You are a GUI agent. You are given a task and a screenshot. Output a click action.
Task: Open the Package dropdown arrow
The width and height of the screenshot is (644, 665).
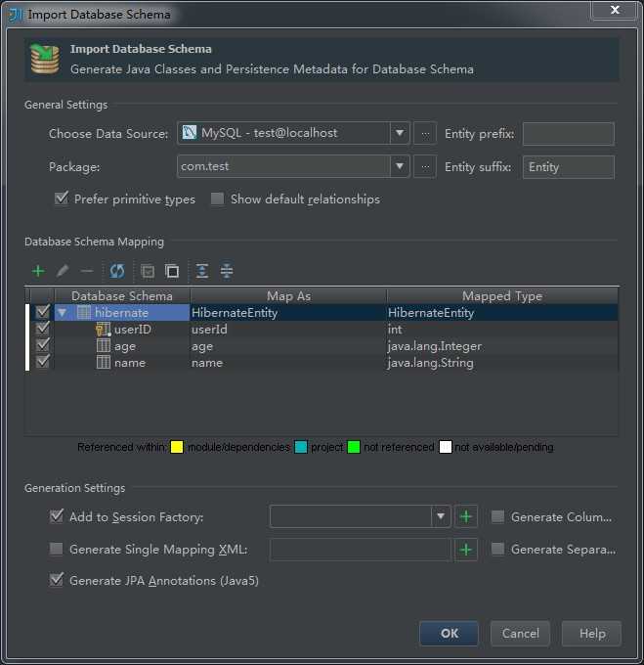tap(400, 166)
